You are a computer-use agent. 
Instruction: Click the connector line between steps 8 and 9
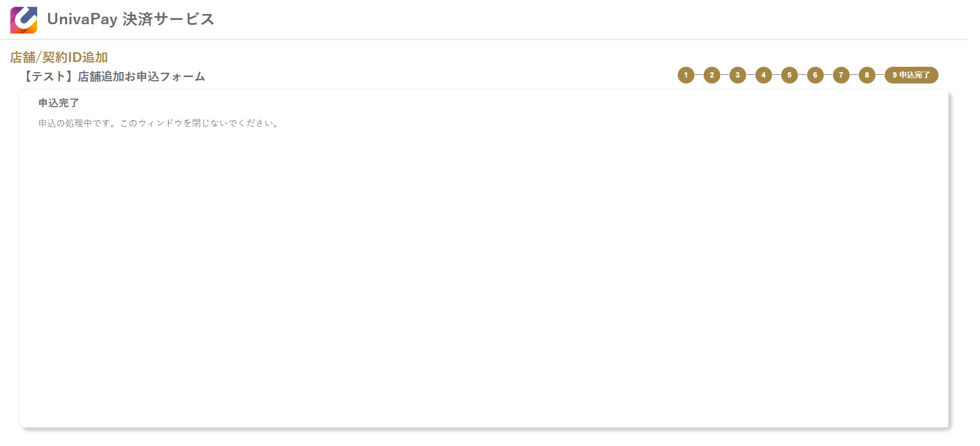(880, 75)
